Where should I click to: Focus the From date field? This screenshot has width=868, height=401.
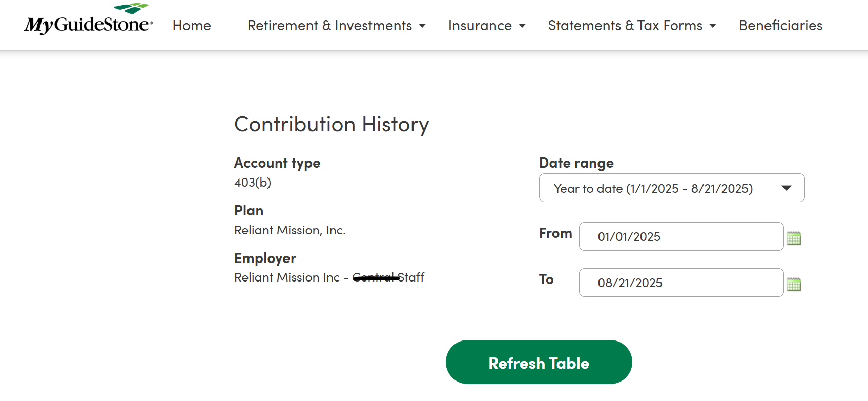pyautogui.click(x=681, y=236)
